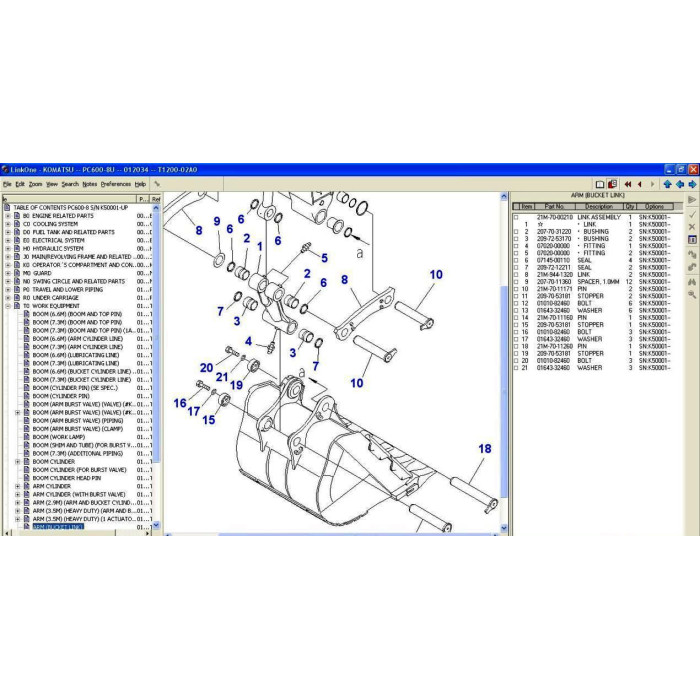Click the document icon beside COOLING SYSTEM
The width and height of the screenshot is (700, 700).
[x=17, y=224]
